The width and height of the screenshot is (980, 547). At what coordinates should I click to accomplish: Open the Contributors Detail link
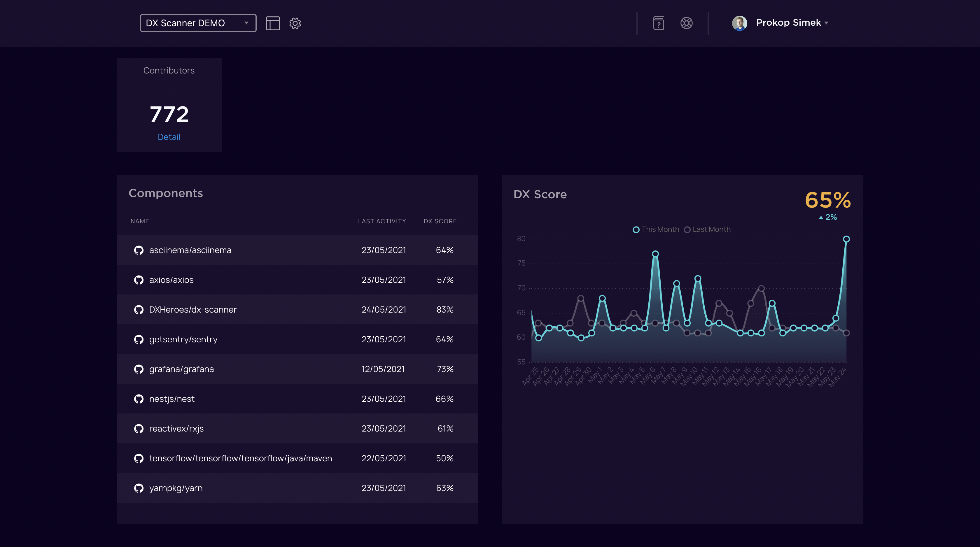(x=169, y=137)
